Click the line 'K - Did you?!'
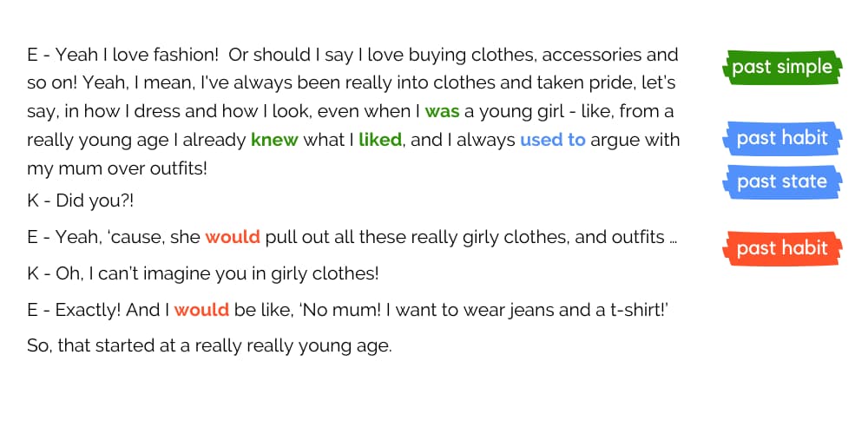The height and width of the screenshot is (434, 868). click(x=81, y=201)
